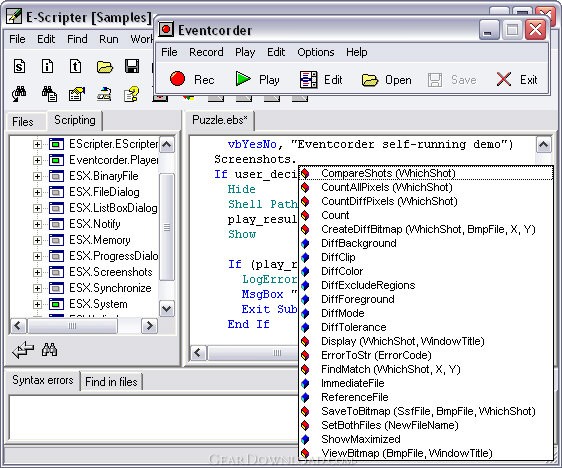This screenshot has width=562, height=468.
Task: Click the Open folder icon in Eventcorder
Action: 370,80
